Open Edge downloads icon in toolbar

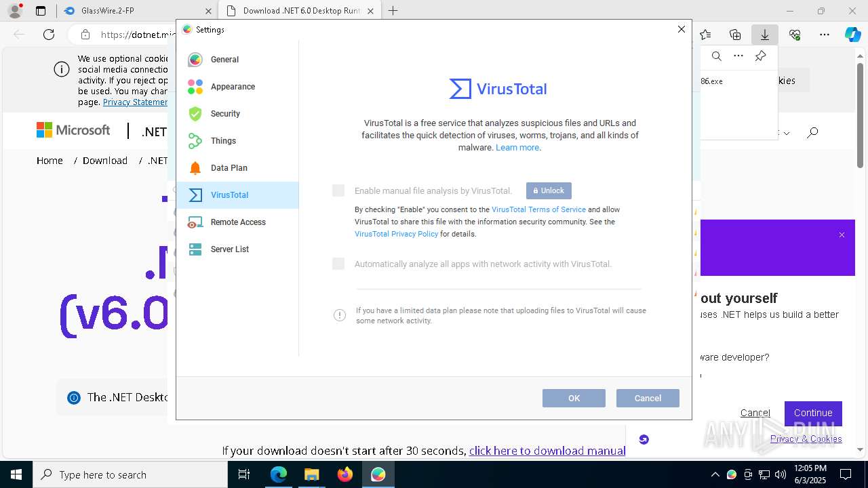click(764, 35)
